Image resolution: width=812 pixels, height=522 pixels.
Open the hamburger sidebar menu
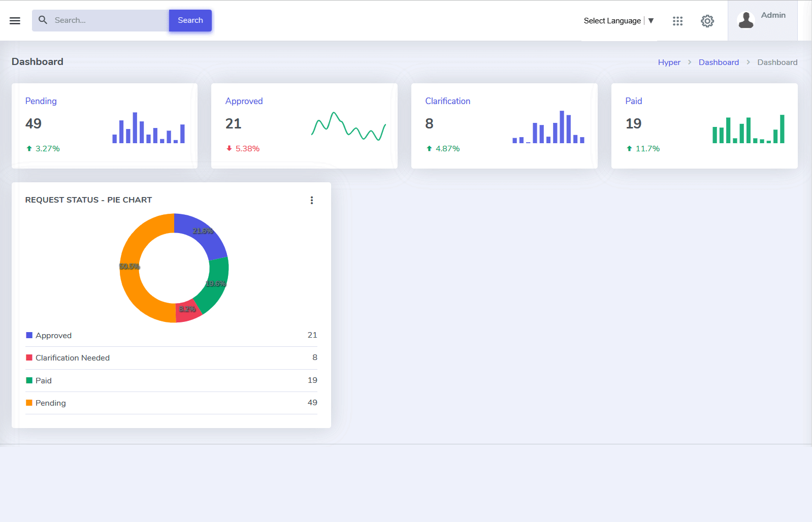click(x=15, y=21)
